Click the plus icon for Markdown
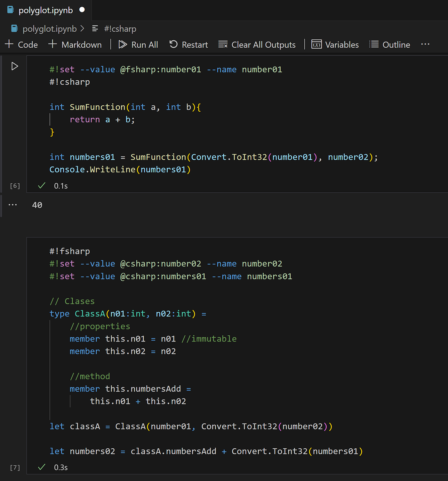This screenshot has height=481, width=448. point(52,44)
